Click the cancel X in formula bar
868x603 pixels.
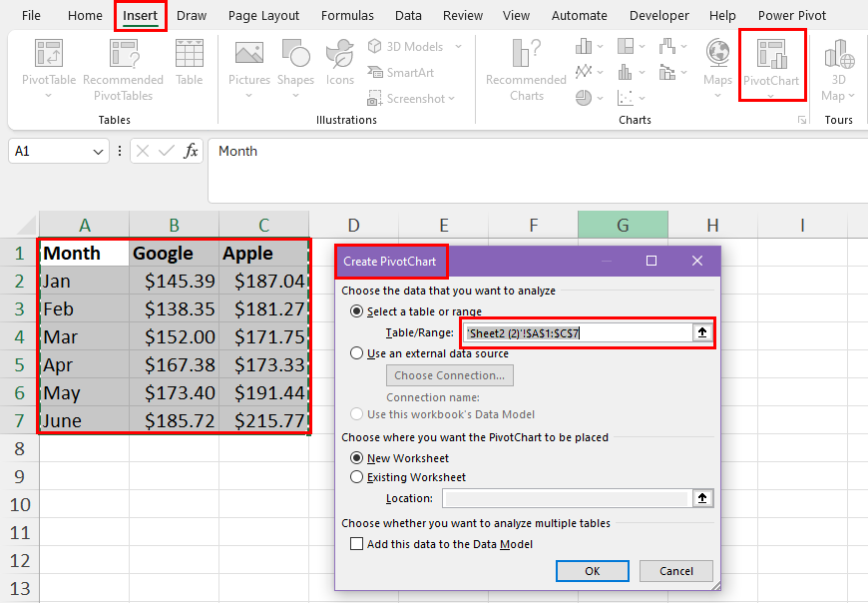coord(143,151)
